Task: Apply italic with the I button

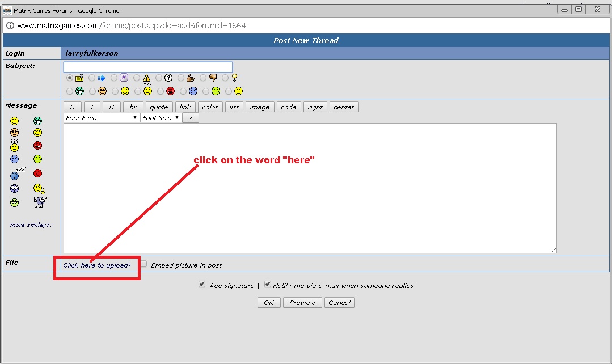Action: [x=92, y=107]
